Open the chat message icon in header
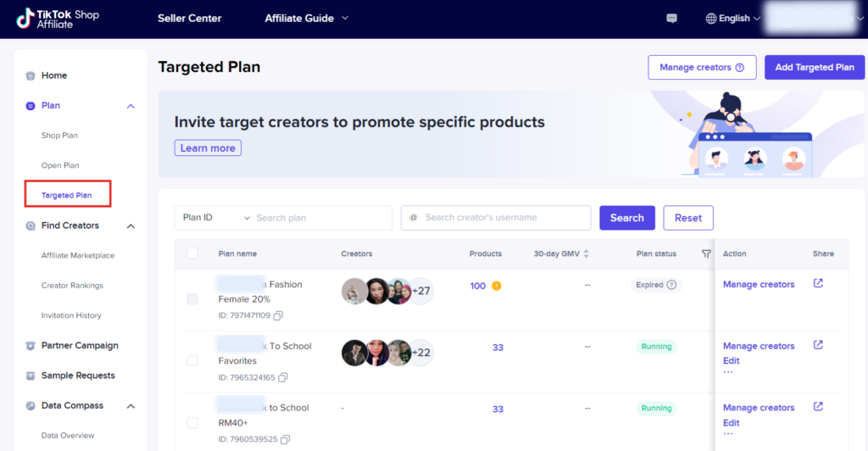 pos(671,19)
